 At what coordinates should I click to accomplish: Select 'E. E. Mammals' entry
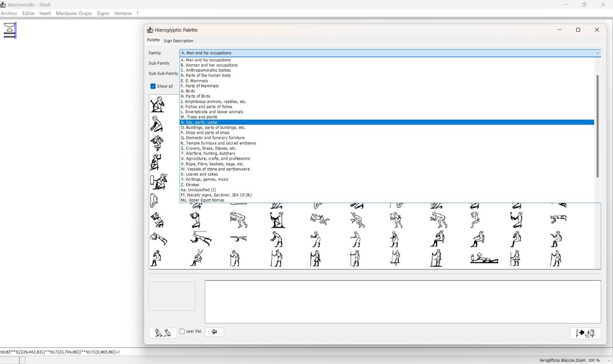point(387,81)
